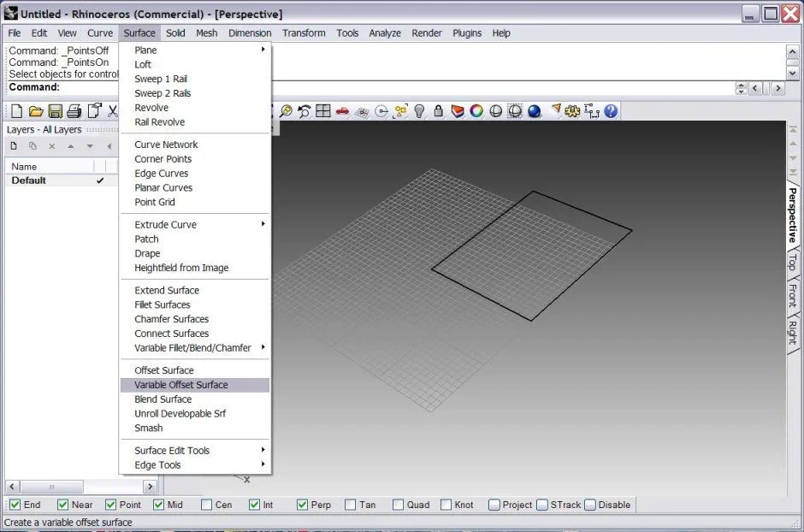Screen dimensions: 804x532
Task: Click the orange arrow toolbar icon
Action: (556, 109)
